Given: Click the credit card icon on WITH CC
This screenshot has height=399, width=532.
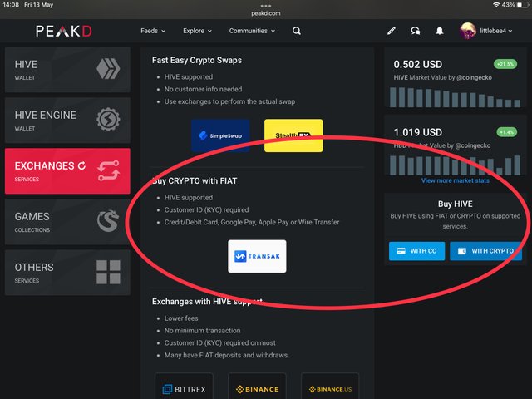Looking at the screenshot, I should 401,251.
